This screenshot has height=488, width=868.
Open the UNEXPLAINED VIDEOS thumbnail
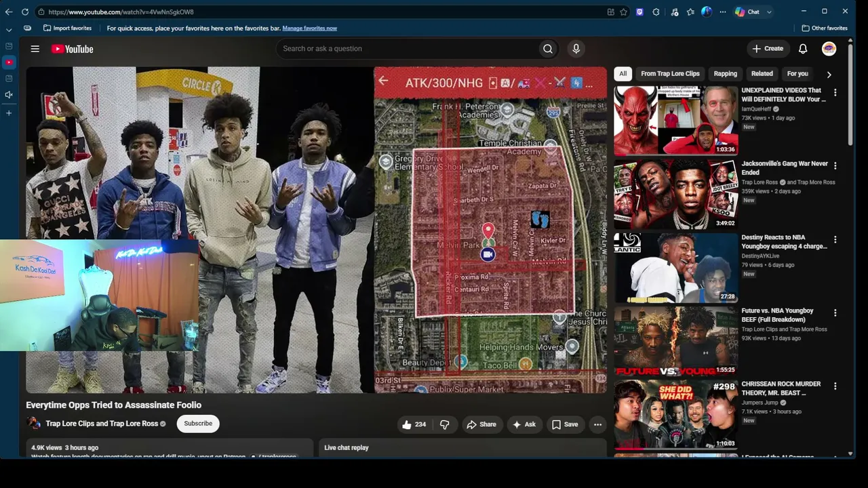pyautogui.click(x=676, y=121)
